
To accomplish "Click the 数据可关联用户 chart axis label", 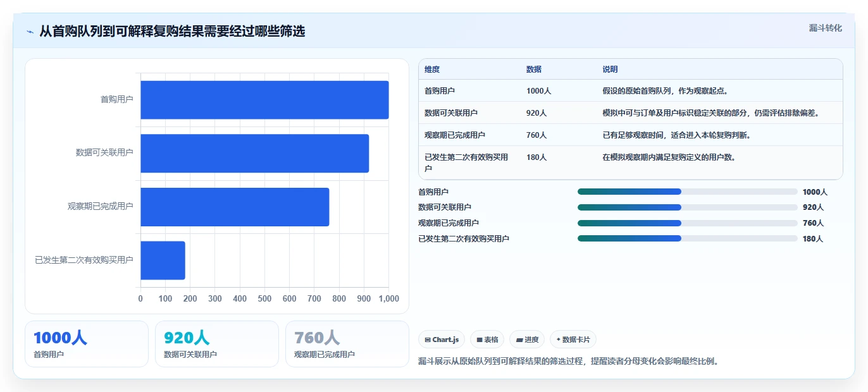I will coord(104,152).
